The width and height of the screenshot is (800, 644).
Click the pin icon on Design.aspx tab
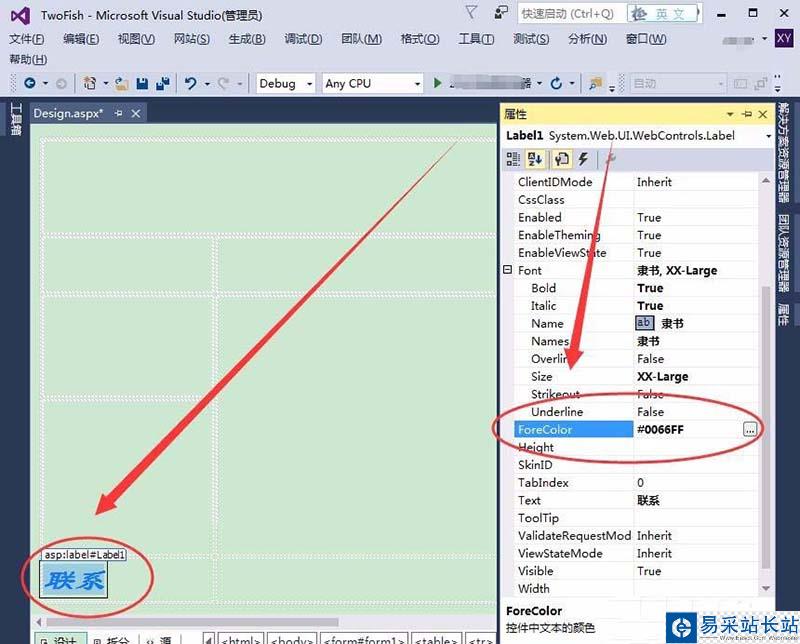119,113
